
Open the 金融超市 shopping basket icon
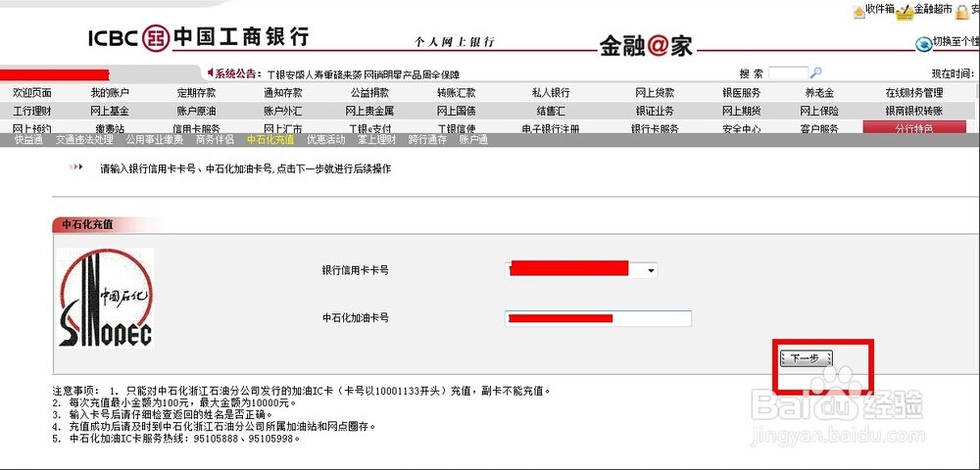pos(904,12)
